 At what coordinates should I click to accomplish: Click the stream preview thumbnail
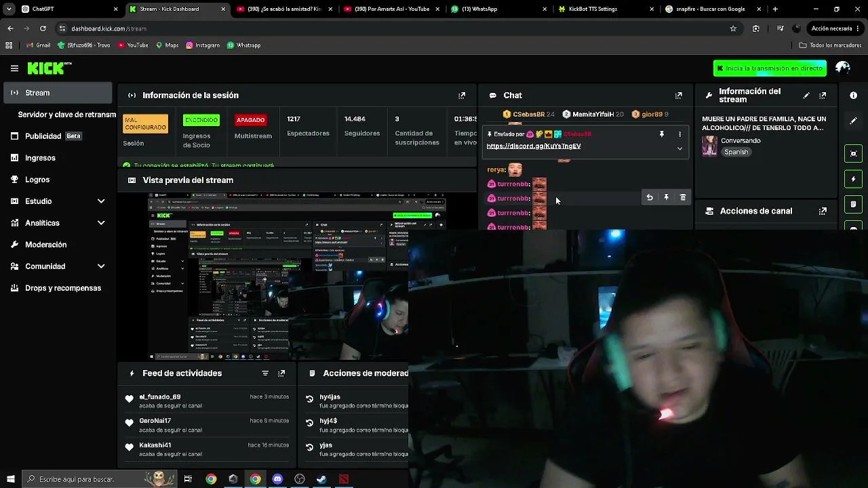pyautogui.click(x=278, y=277)
